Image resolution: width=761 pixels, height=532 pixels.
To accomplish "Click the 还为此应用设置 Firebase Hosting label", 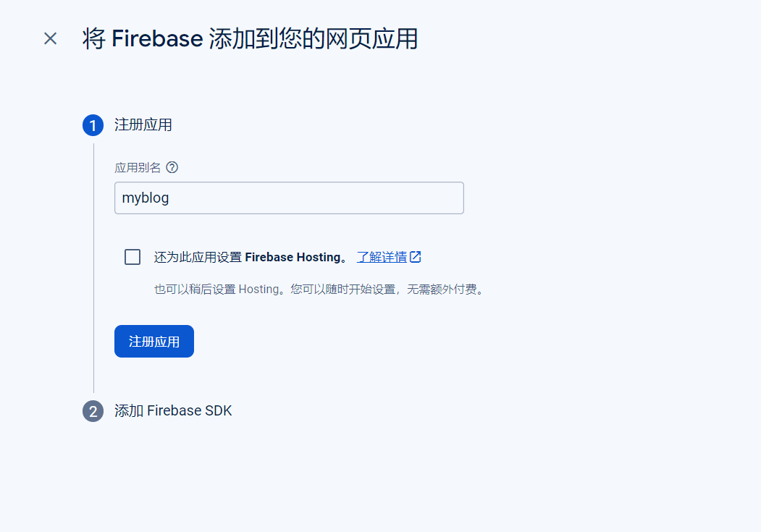I will [x=251, y=257].
